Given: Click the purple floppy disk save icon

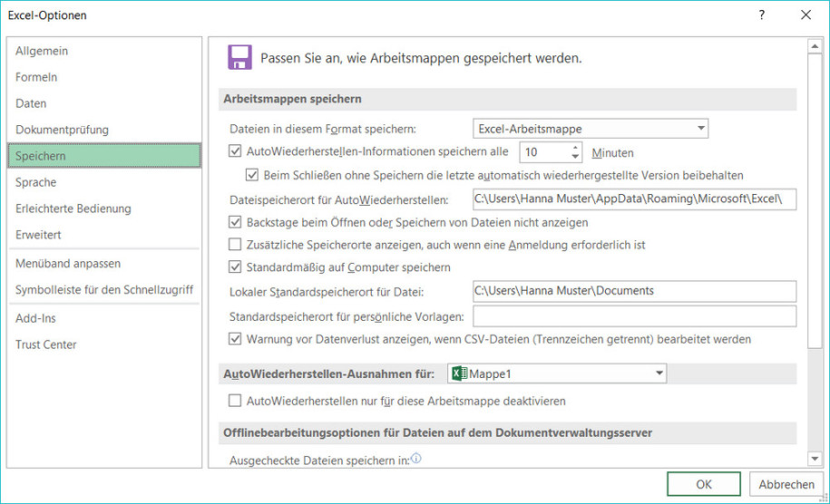Looking at the screenshot, I should click(239, 57).
